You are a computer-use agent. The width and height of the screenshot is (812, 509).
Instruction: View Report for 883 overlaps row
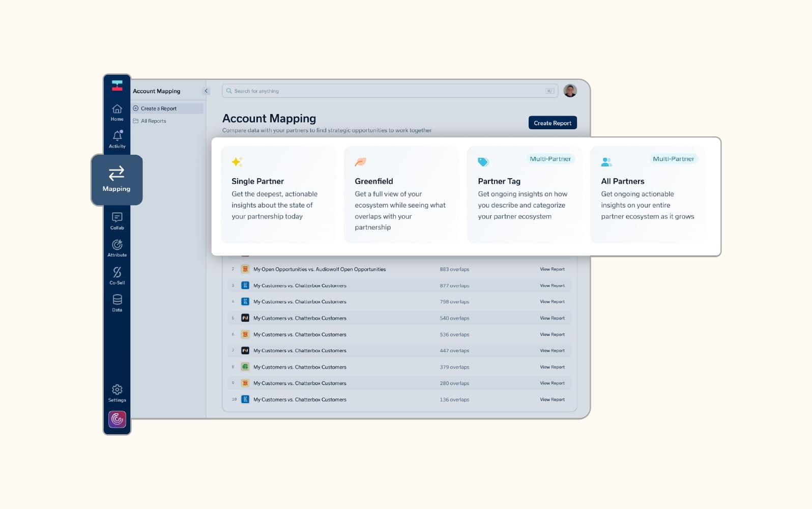pyautogui.click(x=552, y=269)
